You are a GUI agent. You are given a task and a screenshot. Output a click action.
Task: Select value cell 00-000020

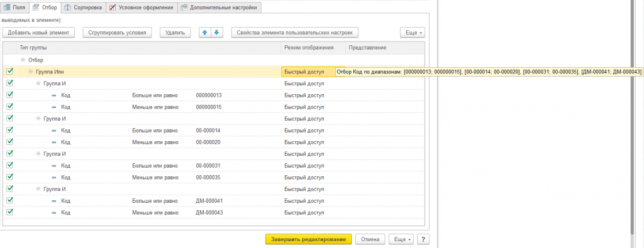point(208,143)
